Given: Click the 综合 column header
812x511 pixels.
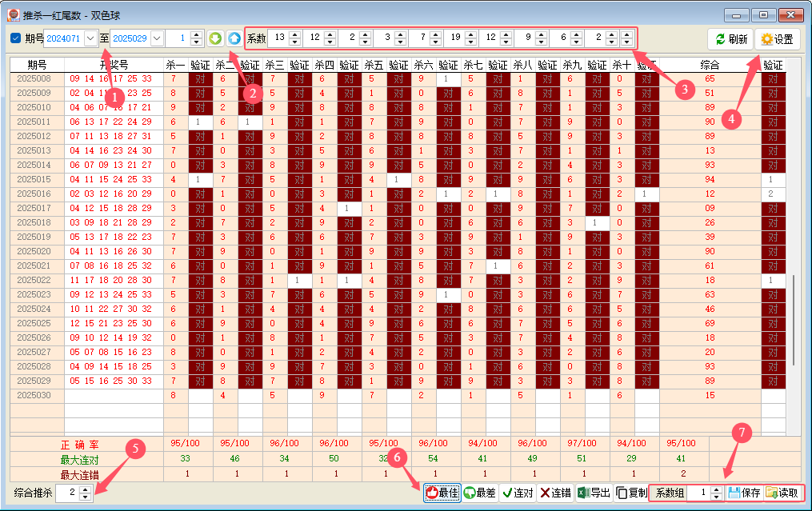Looking at the screenshot, I should click(709, 65).
